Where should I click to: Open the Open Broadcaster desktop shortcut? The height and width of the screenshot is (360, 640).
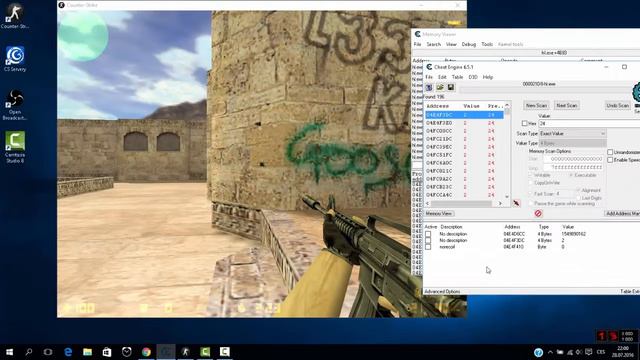[15, 105]
